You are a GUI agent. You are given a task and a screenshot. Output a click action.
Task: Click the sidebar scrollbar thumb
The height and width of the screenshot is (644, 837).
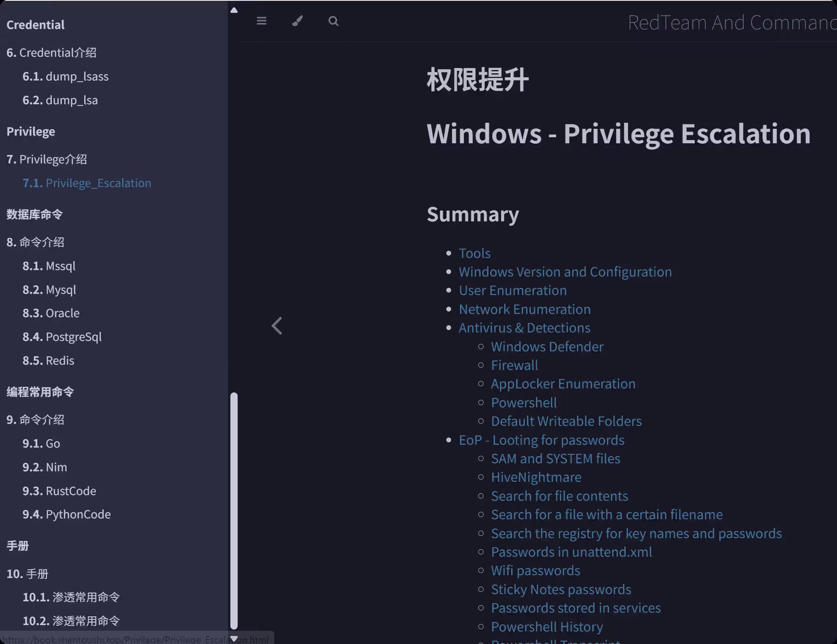(x=234, y=510)
